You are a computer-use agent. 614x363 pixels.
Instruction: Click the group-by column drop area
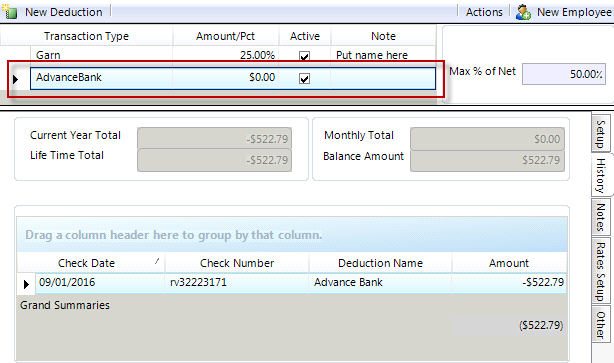(292, 234)
